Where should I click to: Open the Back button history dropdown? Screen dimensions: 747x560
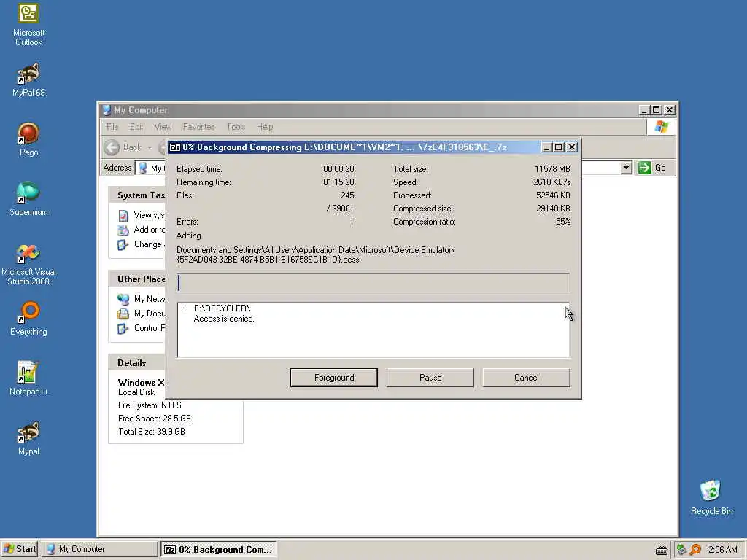(x=150, y=147)
